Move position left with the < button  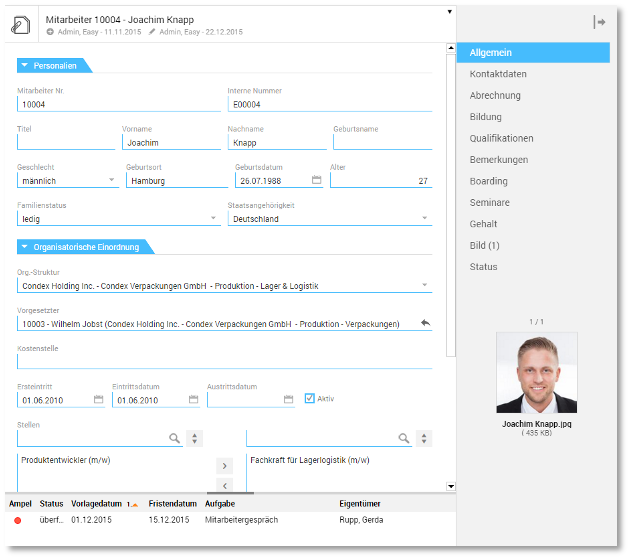tap(225, 485)
